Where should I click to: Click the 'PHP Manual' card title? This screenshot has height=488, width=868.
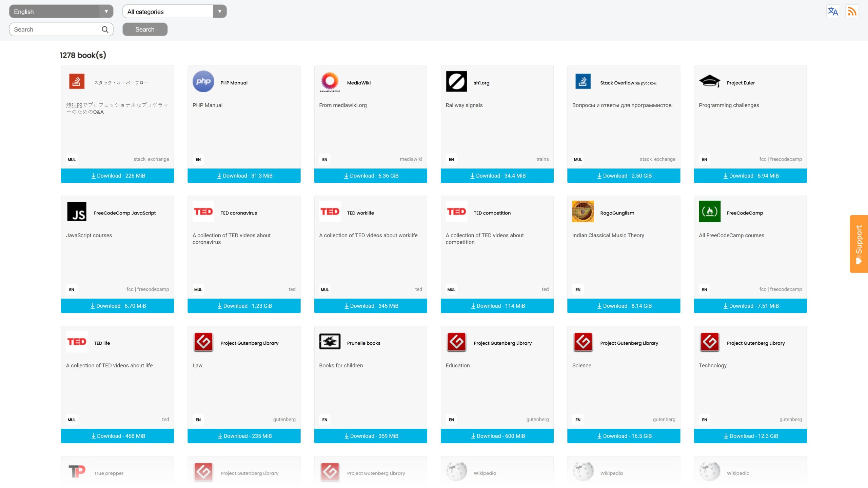pyautogui.click(x=234, y=83)
